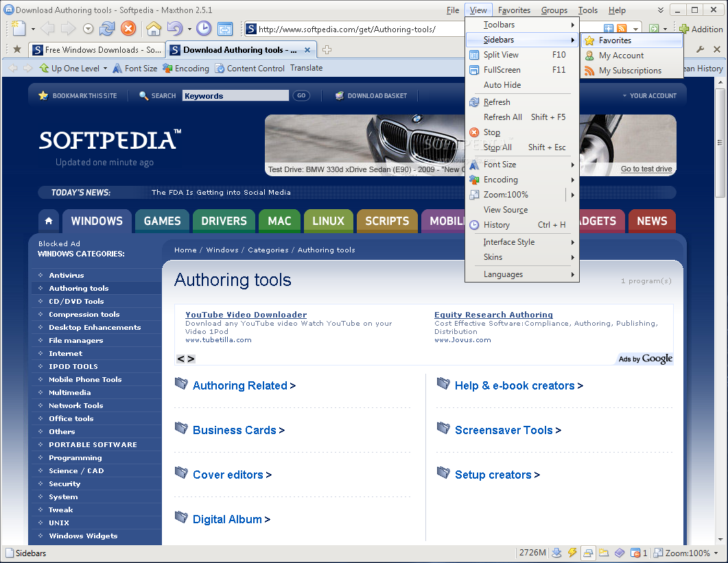The width and height of the screenshot is (728, 563).
Task: Click the green Go arrow icon
Action: [x=654, y=29]
